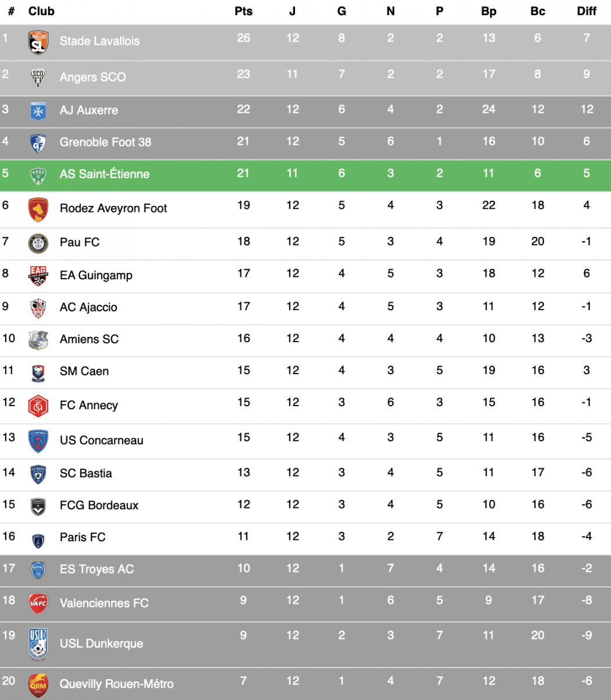Click the Quevilly Rouen-Métro QRM logo

coord(38,685)
